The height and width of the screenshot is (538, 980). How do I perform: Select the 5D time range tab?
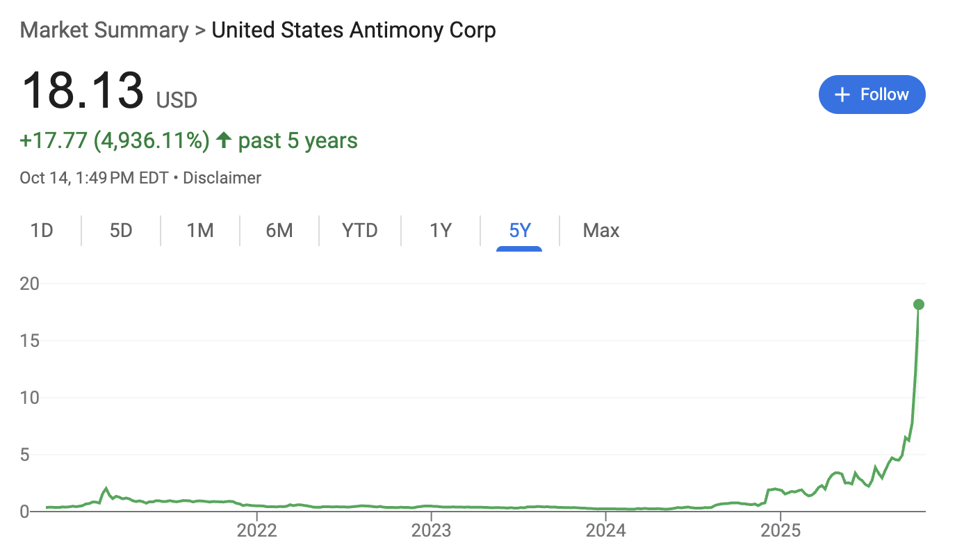point(121,230)
